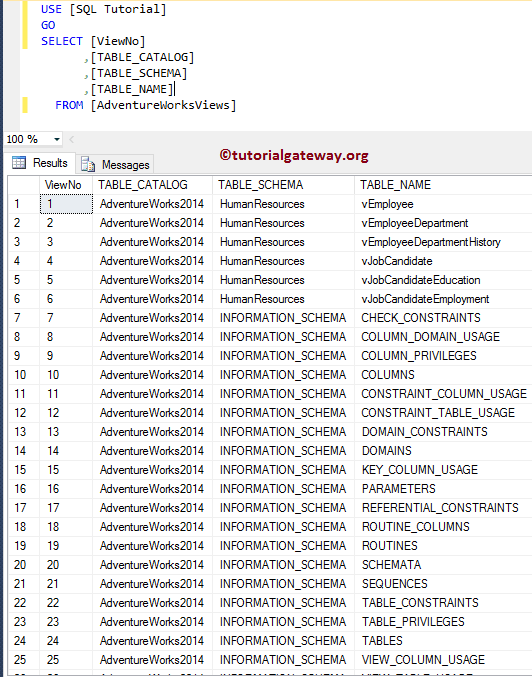The image size is (532, 677).
Task: Switch to the Messages tab
Action: coord(115,165)
